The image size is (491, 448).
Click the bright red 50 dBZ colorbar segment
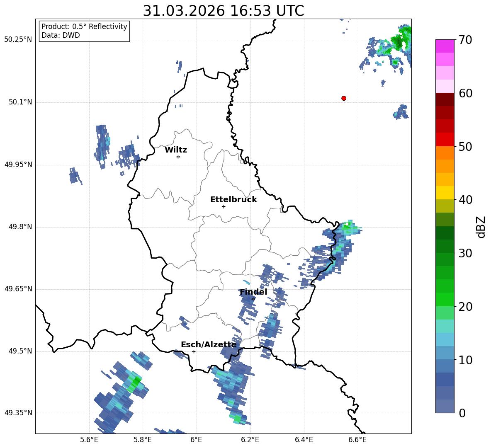(x=445, y=140)
